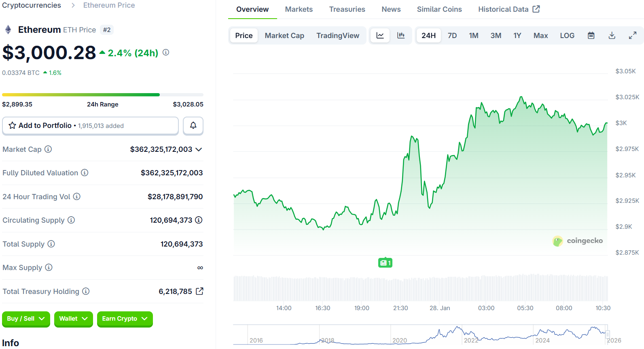Click the Market Cap info icon
644x349 pixels.
[x=48, y=149]
